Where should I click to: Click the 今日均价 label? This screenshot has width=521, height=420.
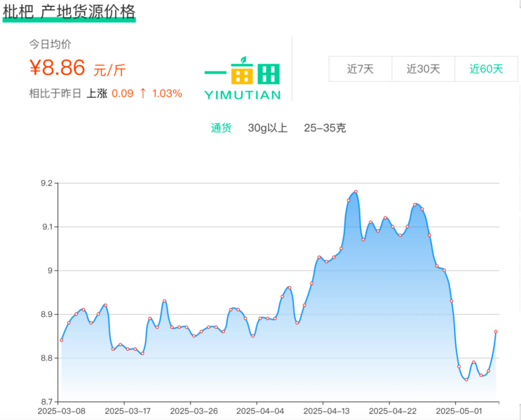[x=50, y=44]
